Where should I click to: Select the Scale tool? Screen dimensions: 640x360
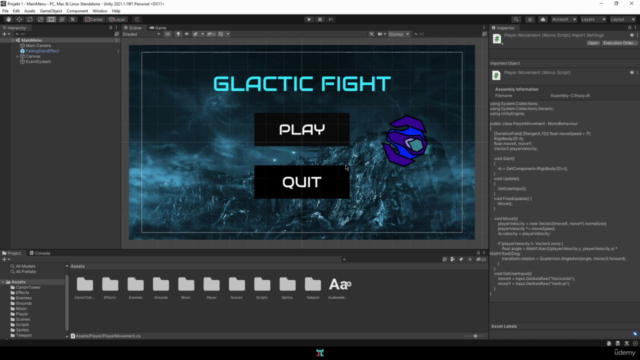[40, 19]
